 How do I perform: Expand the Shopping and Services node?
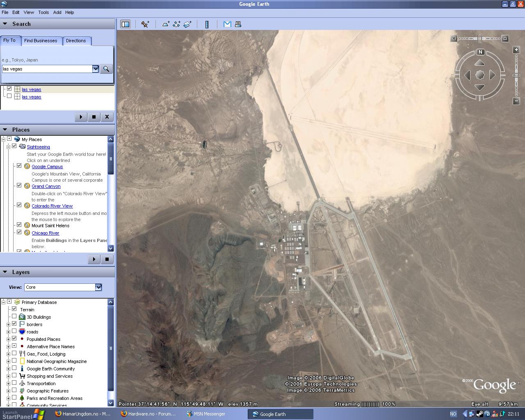pos(8,376)
